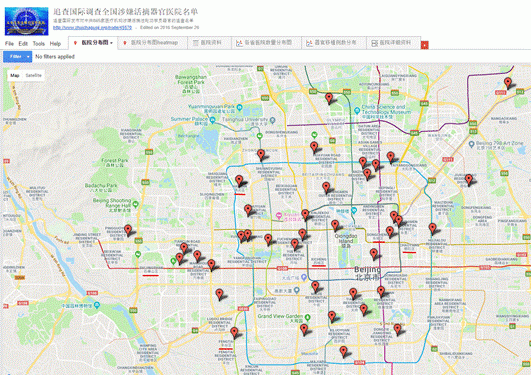Click the blue logo thumbnail
531x375 pixels.
coord(26,21)
